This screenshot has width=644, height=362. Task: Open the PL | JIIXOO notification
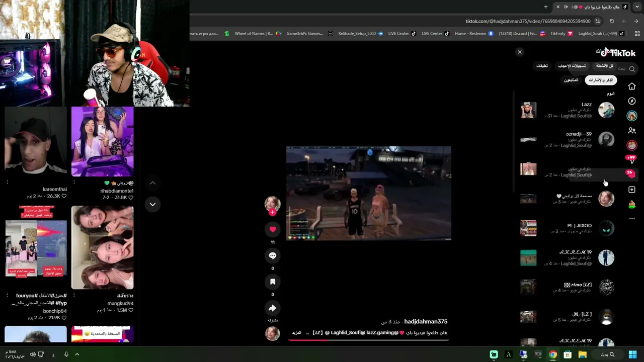[567, 228]
